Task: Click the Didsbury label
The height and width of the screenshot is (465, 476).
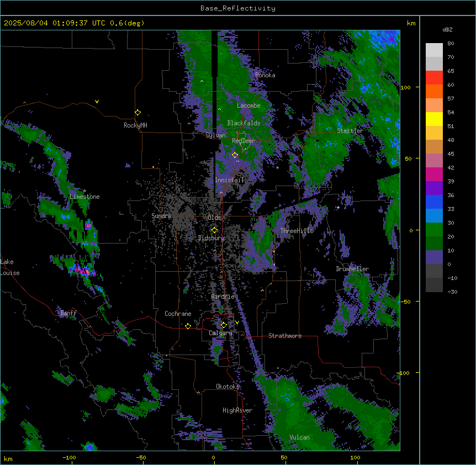Action: click(x=211, y=238)
